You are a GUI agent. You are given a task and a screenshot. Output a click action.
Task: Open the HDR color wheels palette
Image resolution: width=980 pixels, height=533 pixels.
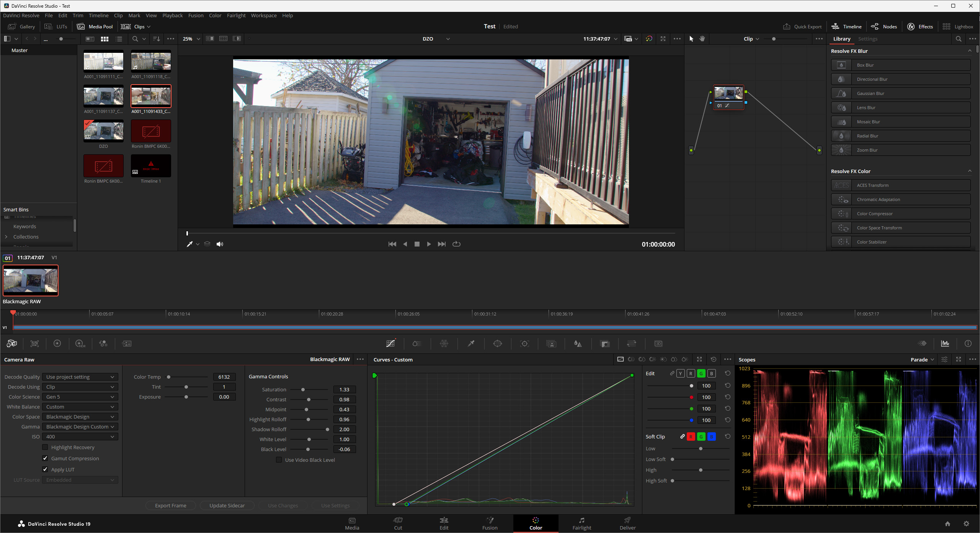point(80,343)
